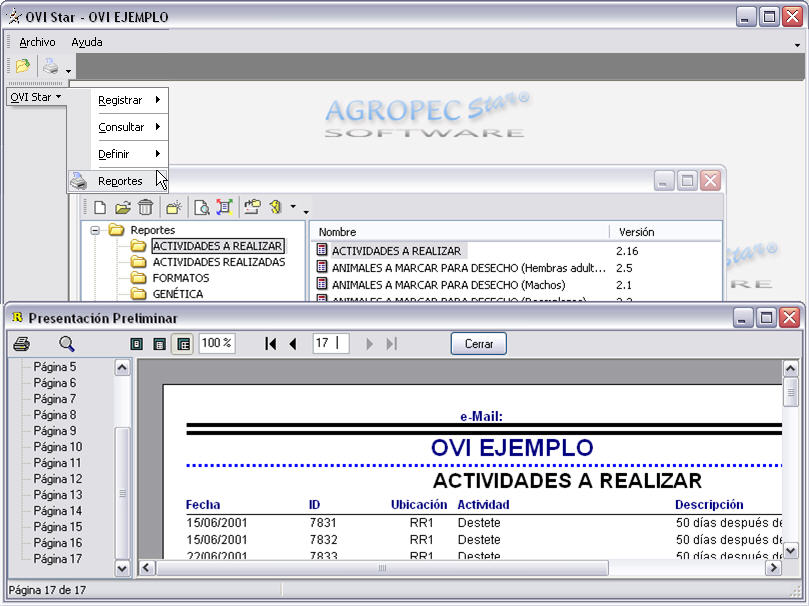The image size is (809, 606).
Task: Go to first page of preview
Action: click(x=270, y=343)
